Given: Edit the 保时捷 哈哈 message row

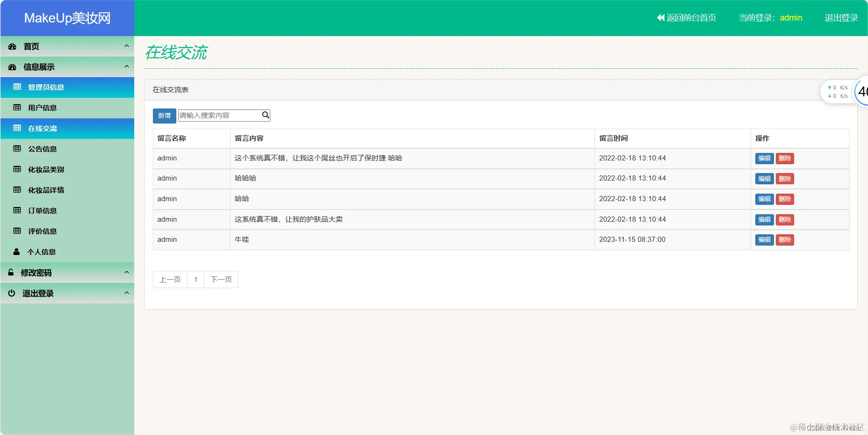Looking at the screenshot, I should click(x=764, y=159).
